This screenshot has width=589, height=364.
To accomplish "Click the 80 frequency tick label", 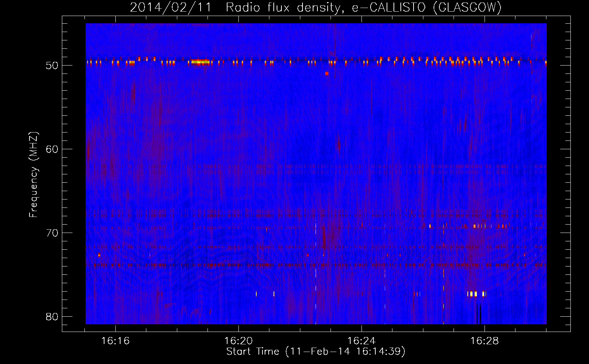I will pyautogui.click(x=52, y=317).
